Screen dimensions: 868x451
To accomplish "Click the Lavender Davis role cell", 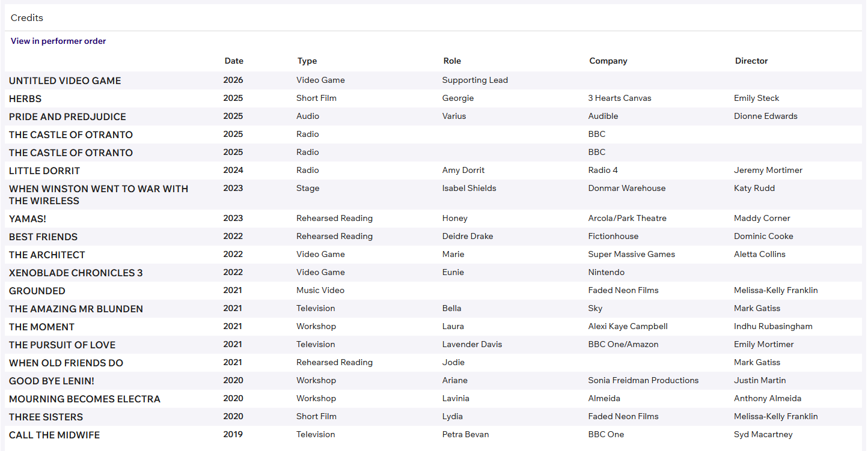I will 472,344.
